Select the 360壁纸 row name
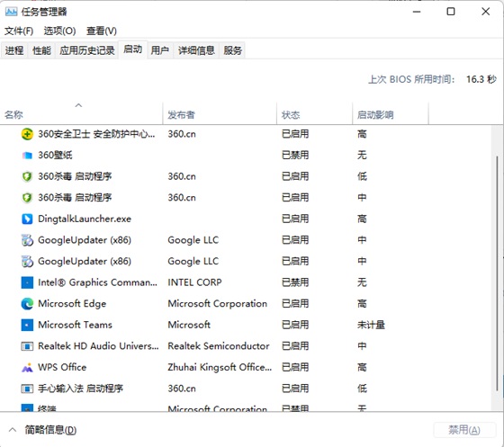Image resolution: width=504 pixels, height=447 pixels. pos(55,156)
